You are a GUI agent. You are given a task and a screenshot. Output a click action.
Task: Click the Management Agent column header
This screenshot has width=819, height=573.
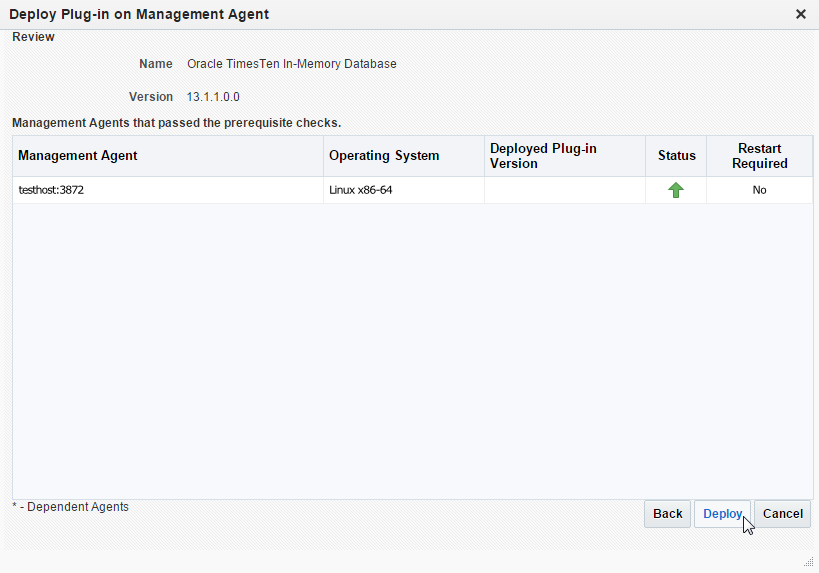click(x=168, y=156)
